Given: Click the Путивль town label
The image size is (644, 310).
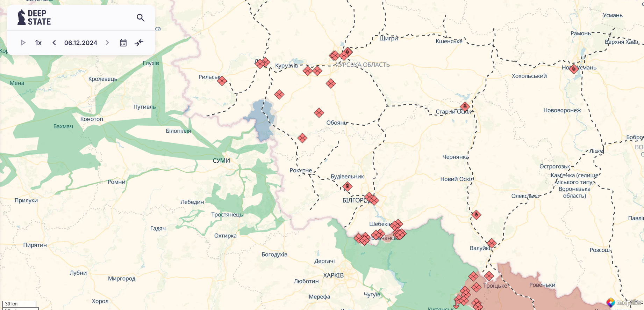Looking at the screenshot, I should 145,107.
